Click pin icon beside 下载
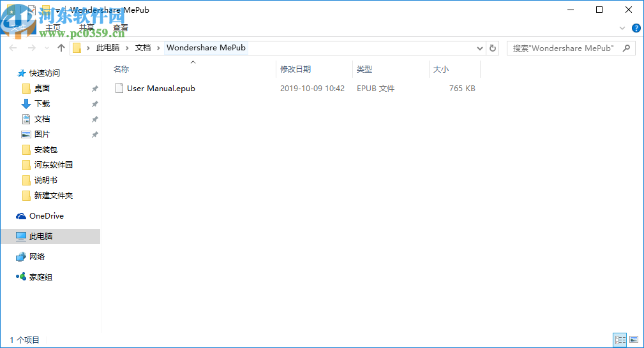Screen dimensions: 644x348 tap(95, 104)
